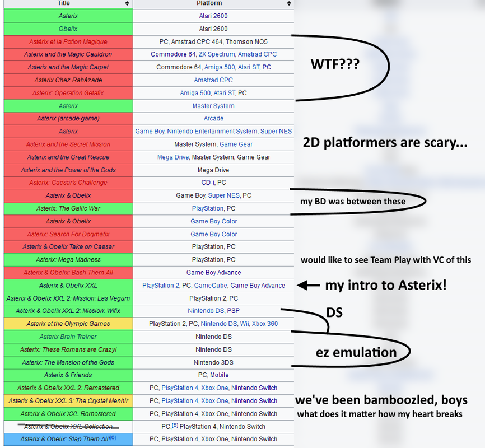Open Nintendo Switch link in the XXL 2: Remastered row
This screenshot has width=485, height=448.
point(254,388)
